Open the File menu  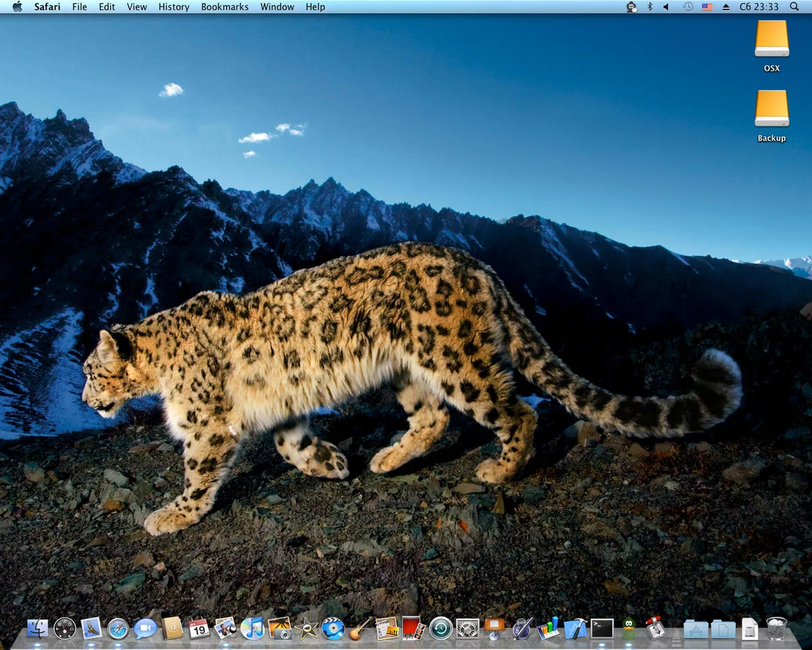point(79,7)
